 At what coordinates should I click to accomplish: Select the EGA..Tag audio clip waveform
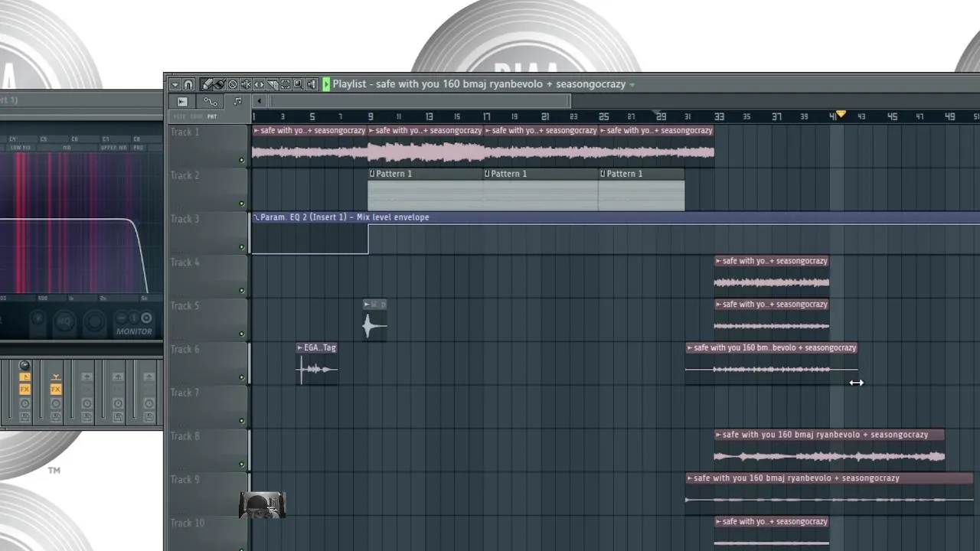[317, 370]
